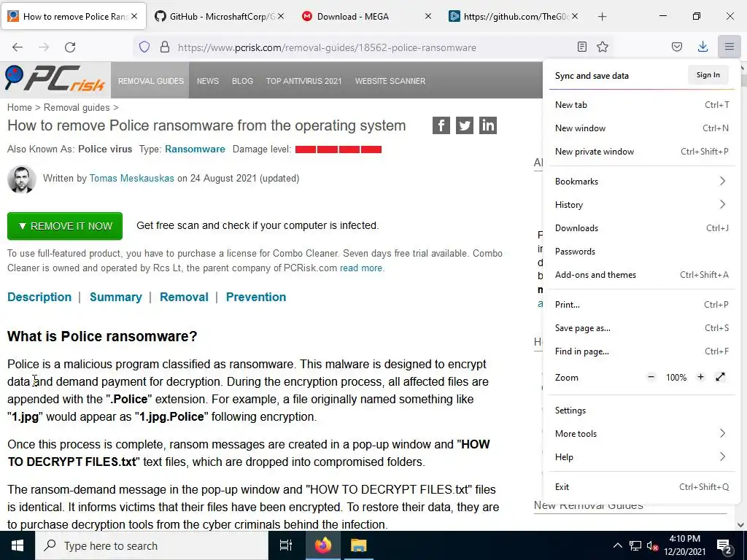Screen dimensions: 747x560
Task: Reload the current page
Action: pos(70,47)
